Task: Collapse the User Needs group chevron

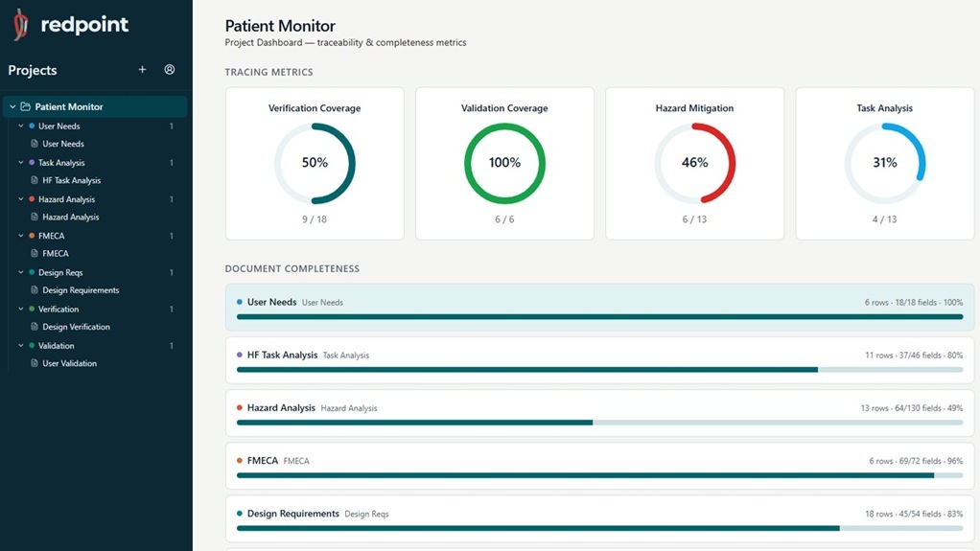Action: tap(21, 126)
